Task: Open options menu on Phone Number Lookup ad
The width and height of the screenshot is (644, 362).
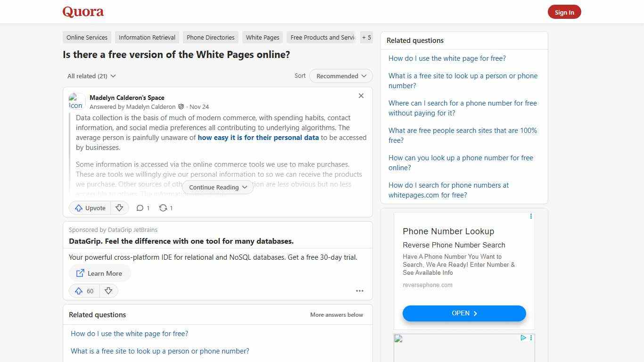Action: coord(531,216)
